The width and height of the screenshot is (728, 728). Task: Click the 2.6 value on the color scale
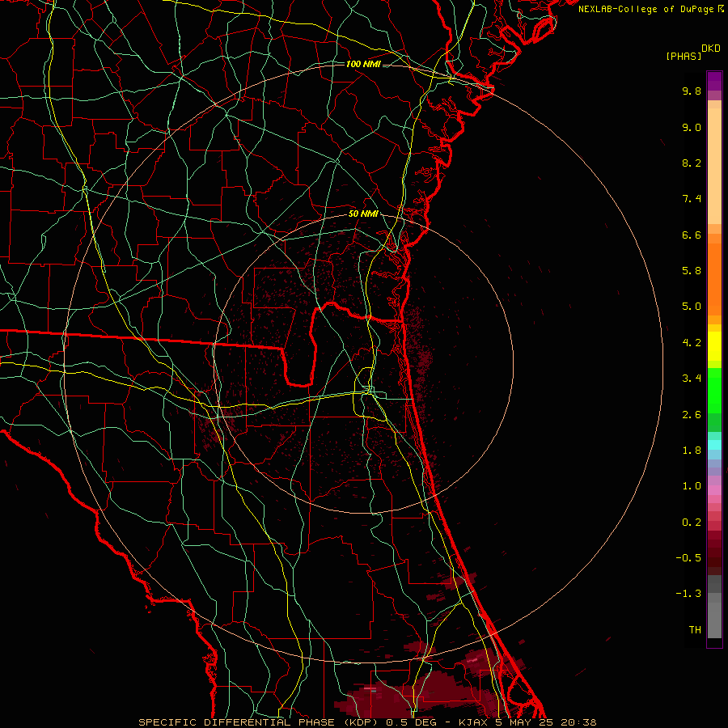pos(692,414)
